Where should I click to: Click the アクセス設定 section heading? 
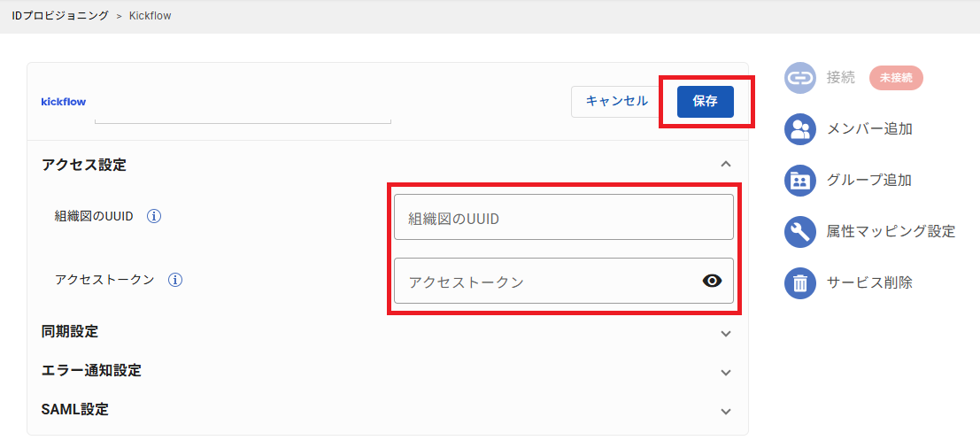(x=84, y=165)
